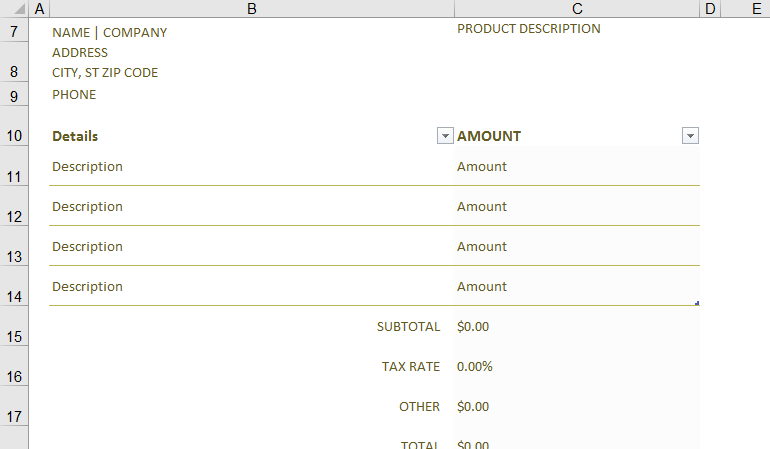Select the CITY, ST ZIP CODE cell
This screenshot has width=770, height=449.
tap(105, 72)
